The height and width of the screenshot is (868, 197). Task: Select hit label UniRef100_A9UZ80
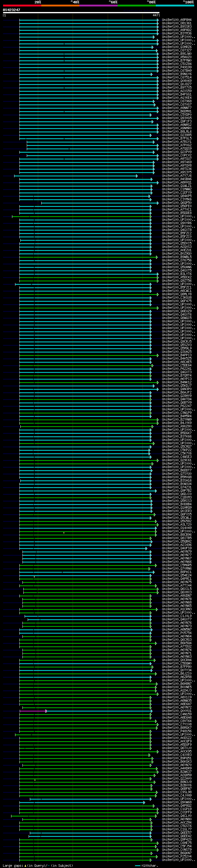177,426
